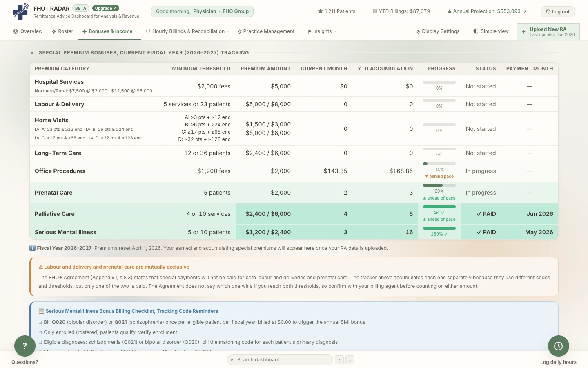Collapse the Special Premium Bonuses section
Screen dimensions: 588x368
[32, 53]
